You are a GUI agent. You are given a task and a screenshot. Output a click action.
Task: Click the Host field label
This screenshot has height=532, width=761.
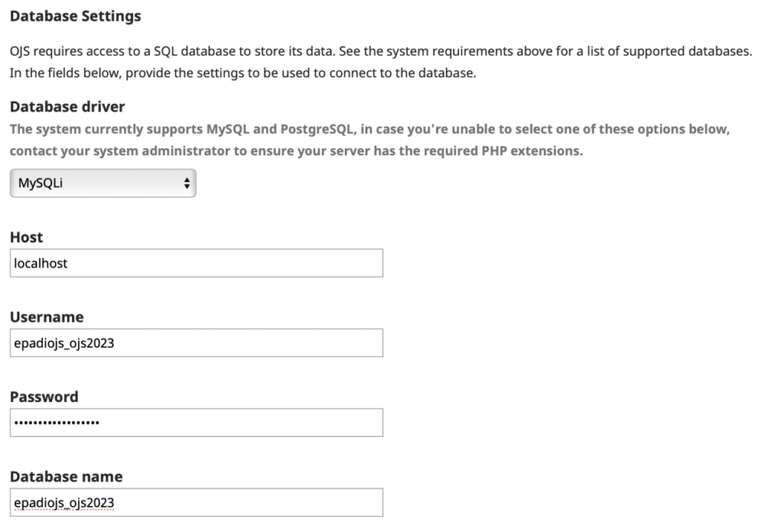pyautogui.click(x=24, y=237)
